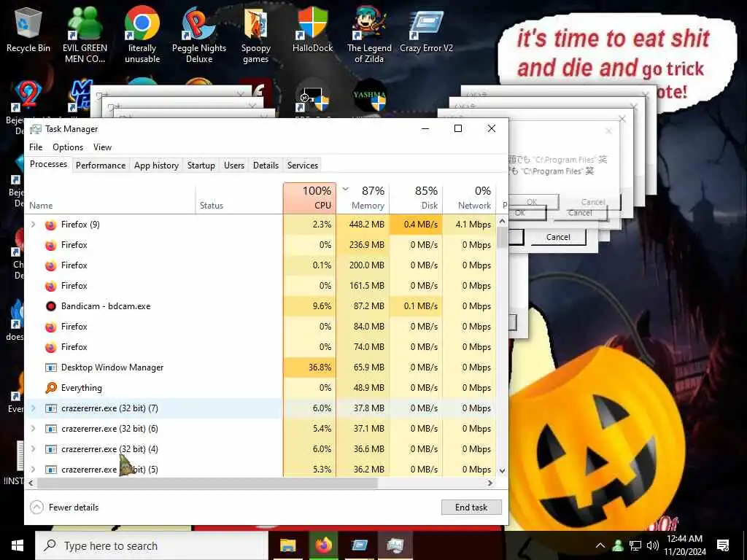Image resolution: width=747 pixels, height=560 pixels.
Task: Open the Windows Start menu
Action: coord(18,545)
